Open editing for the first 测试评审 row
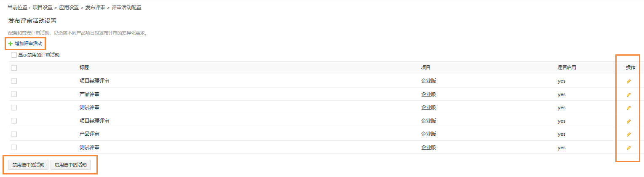 coord(628,107)
